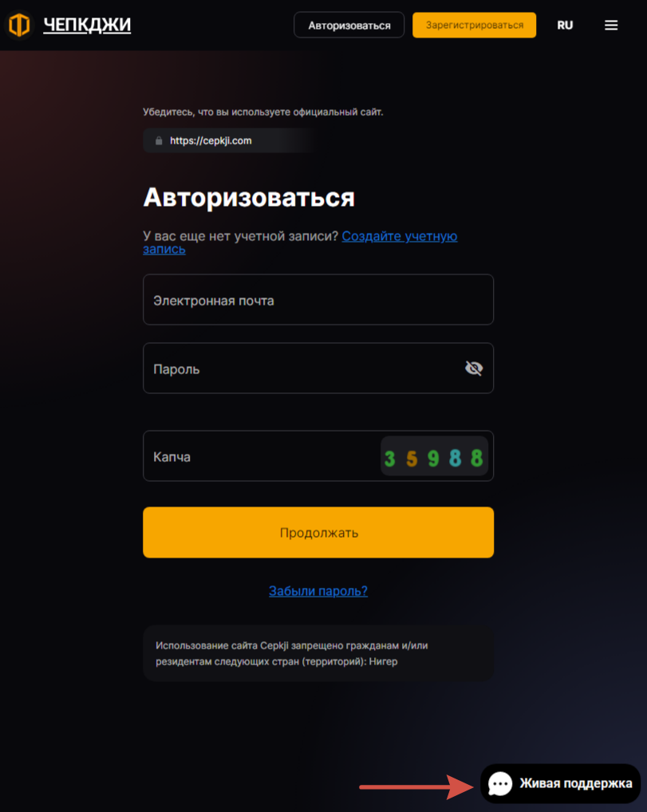This screenshot has height=812, width=647.
Task: Follow the Создайте учетную запись link
Action: click(x=300, y=242)
